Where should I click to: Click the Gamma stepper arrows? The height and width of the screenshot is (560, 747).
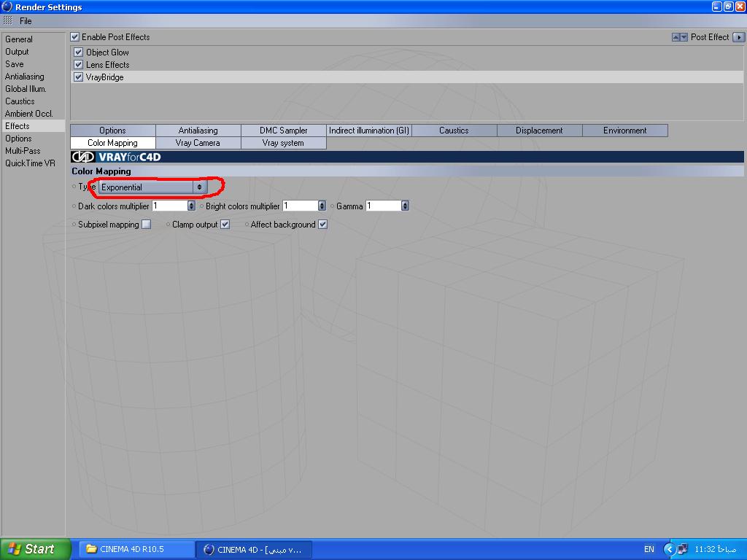pos(405,206)
